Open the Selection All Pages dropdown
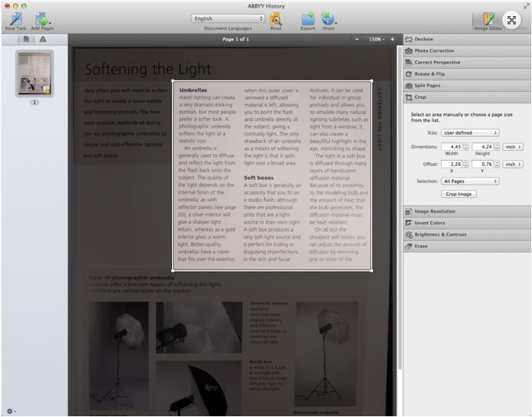 point(470,181)
